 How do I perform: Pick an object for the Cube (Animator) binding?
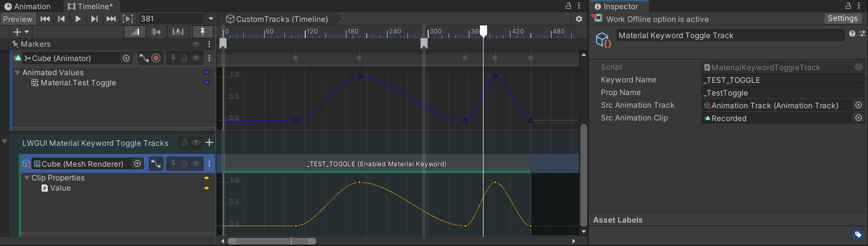(x=126, y=58)
